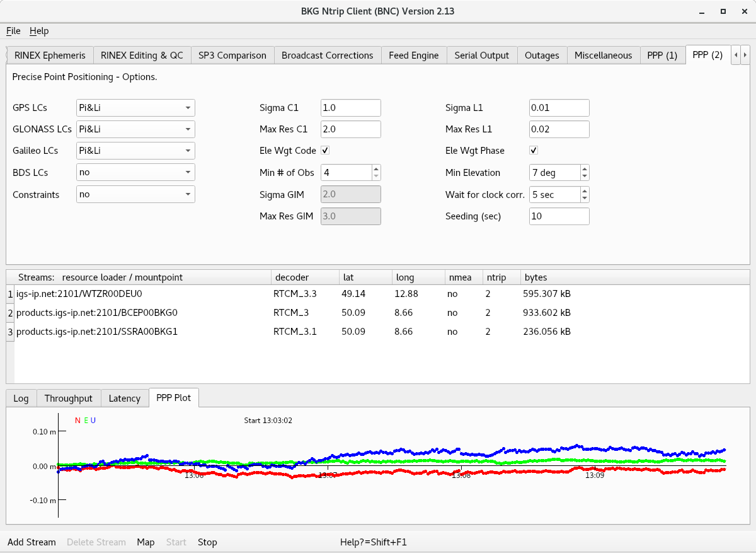The image size is (756, 553).
Task: Select the WTZR00DEU0 stream row
Action: (79, 294)
